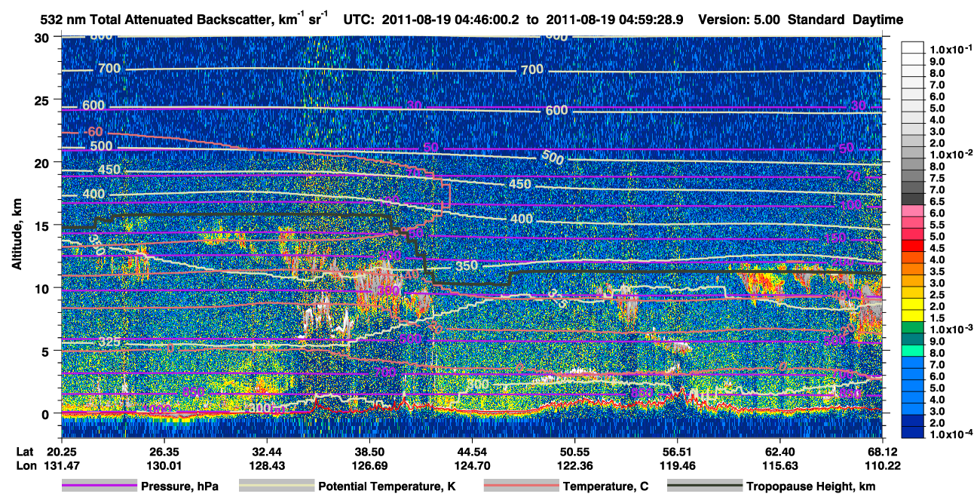This screenshot has width=980, height=503.
Task: Click the altitude axis tick label 25
Action: point(41,100)
